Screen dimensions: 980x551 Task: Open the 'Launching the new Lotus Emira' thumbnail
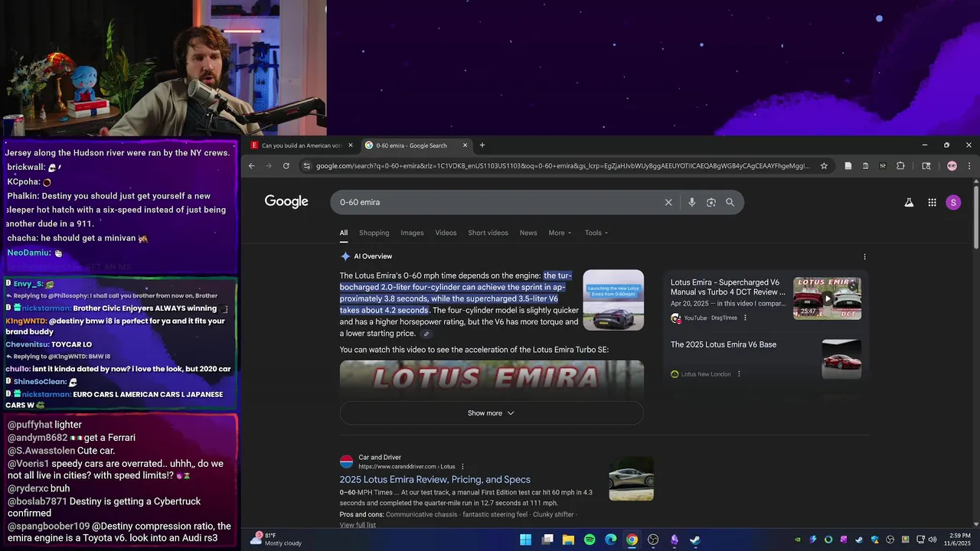[x=613, y=300]
